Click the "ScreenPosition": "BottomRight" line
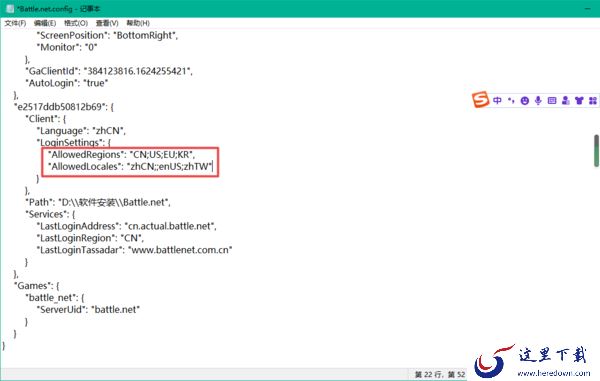600x381 pixels. (107, 35)
